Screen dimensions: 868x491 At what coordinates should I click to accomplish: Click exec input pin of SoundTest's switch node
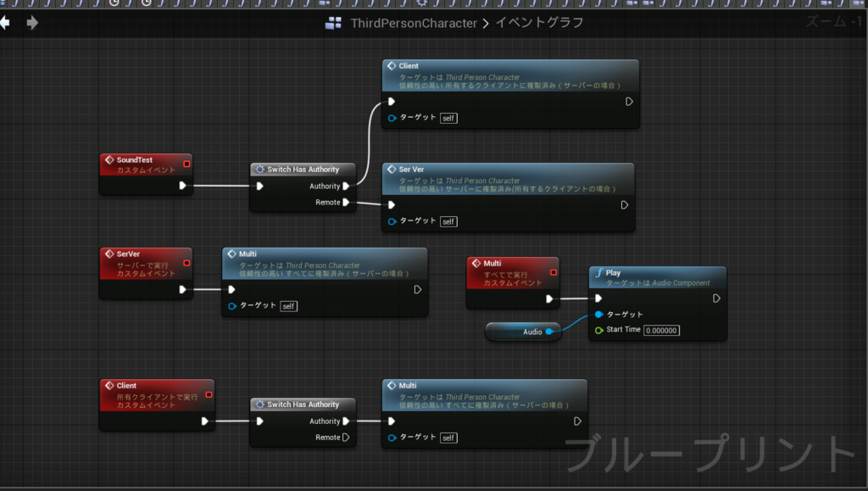coord(259,186)
